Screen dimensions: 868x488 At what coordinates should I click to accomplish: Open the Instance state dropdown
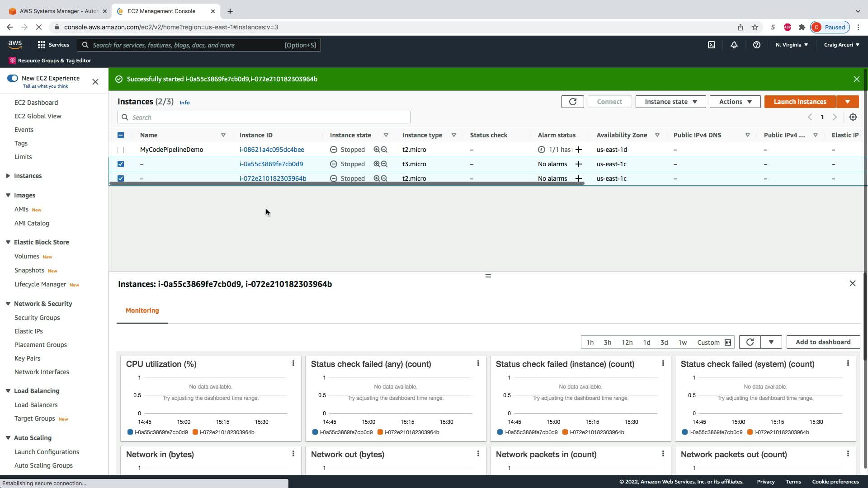[x=670, y=102]
